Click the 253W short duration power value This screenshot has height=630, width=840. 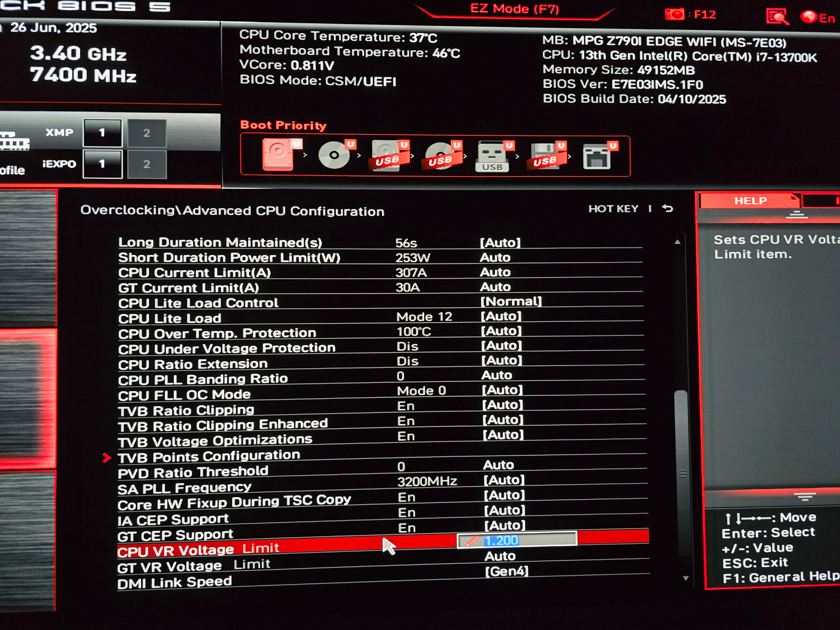point(413,258)
